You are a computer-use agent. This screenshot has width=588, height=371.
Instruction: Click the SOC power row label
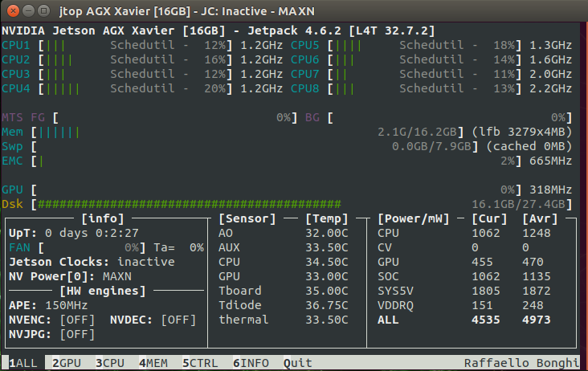coord(388,276)
